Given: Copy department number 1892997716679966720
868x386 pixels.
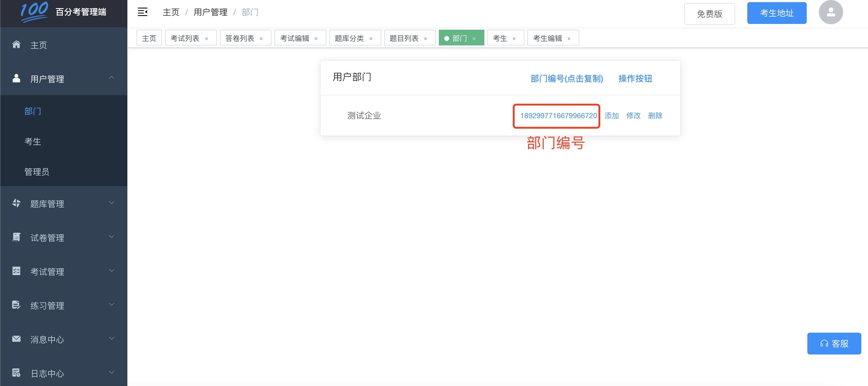Looking at the screenshot, I should point(558,116).
